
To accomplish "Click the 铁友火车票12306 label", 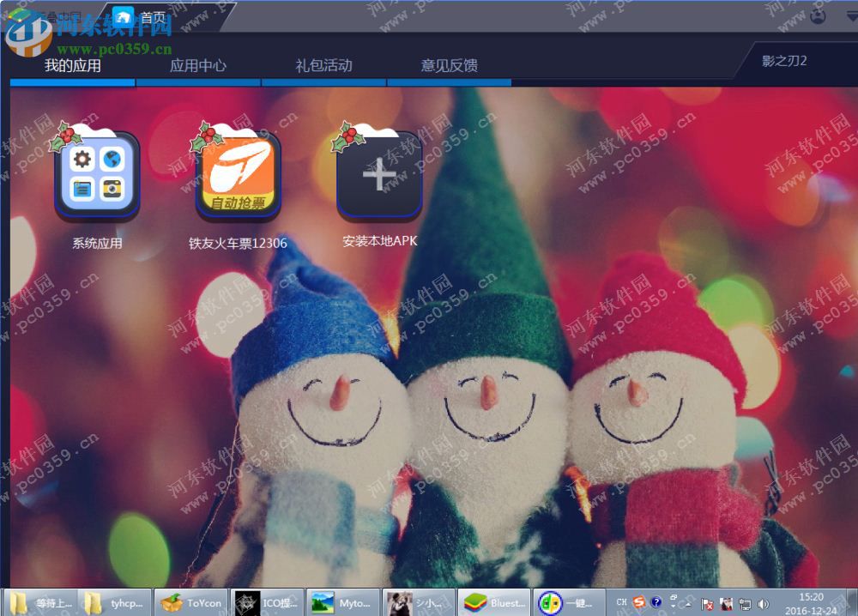I will (x=238, y=243).
